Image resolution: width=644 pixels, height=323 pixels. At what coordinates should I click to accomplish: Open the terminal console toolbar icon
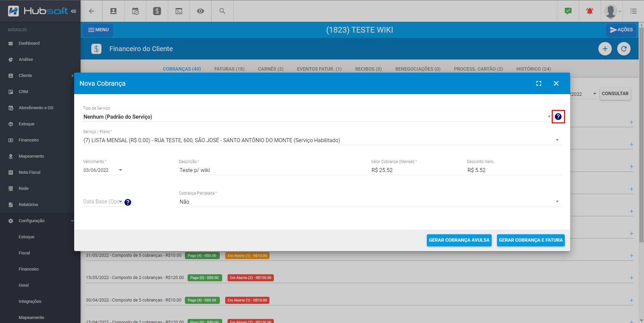click(179, 11)
